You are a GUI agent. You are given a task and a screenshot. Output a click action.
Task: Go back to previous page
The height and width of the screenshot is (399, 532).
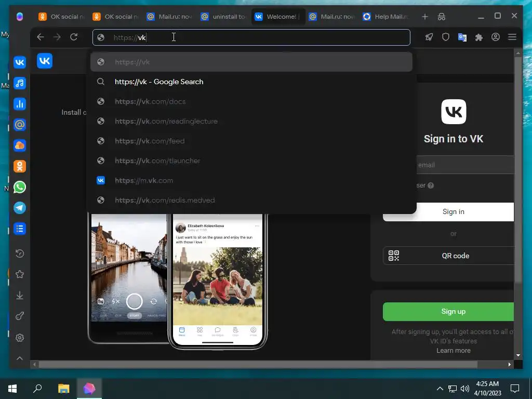pos(41,37)
